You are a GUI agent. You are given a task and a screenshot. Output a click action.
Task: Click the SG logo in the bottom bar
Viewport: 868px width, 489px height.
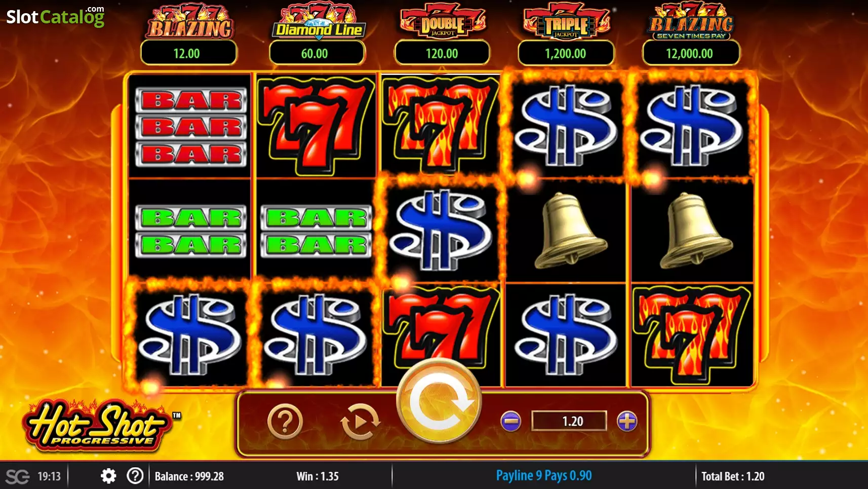(17, 476)
